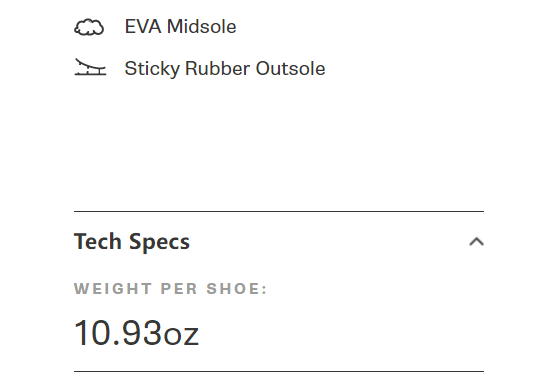Screen dimensions: 537x385
Task: Click the divider line above Tech Specs
Action: click(x=279, y=211)
